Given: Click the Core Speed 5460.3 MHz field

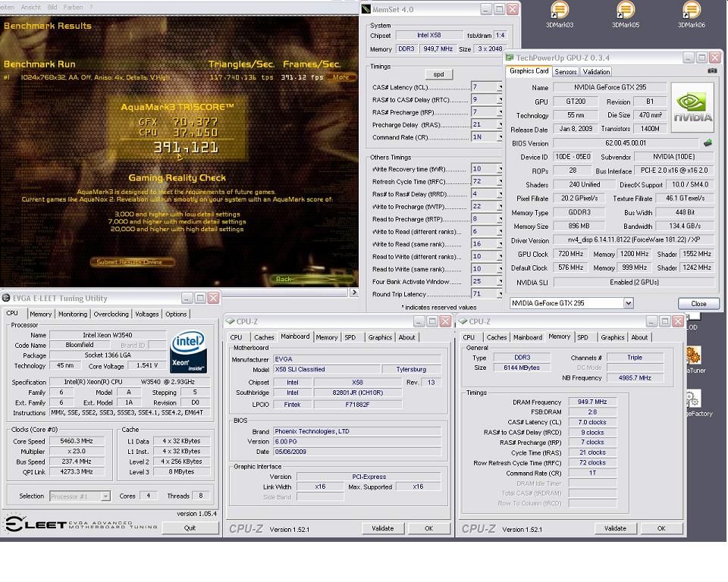Looking at the screenshot, I should pos(77,441).
